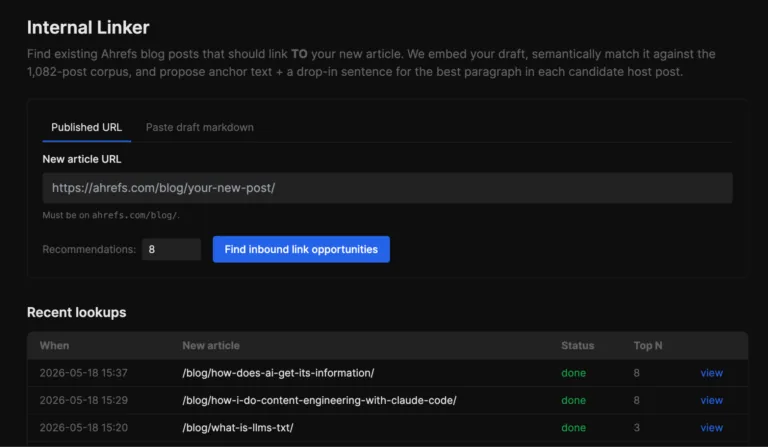Click the 2026-05-18 15:37 timestamp
768x447 pixels.
tap(84, 373)
